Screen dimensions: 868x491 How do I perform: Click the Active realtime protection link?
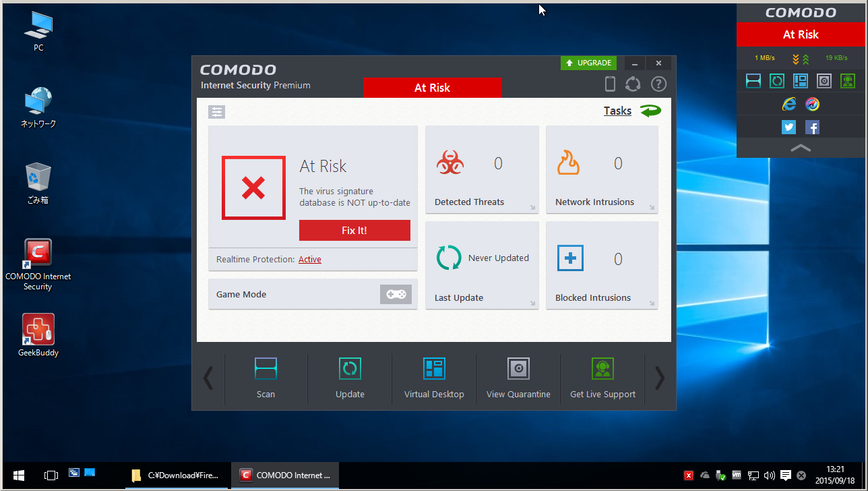pyautogui.click(x=310, y=260)
